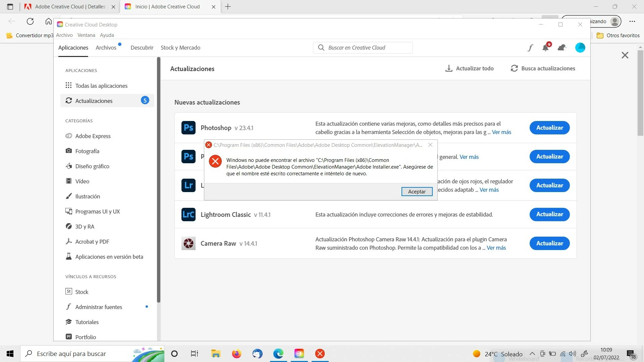This screenshot has height=362, width=644.
Task: Switch to the Descubrir tab
Action: point(142,48)
